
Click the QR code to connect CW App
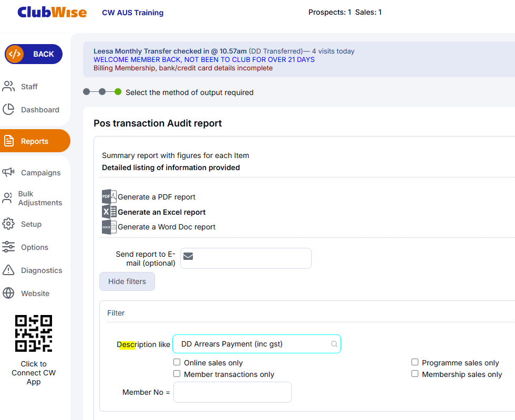pyautogui.click(x=34, y=333)
